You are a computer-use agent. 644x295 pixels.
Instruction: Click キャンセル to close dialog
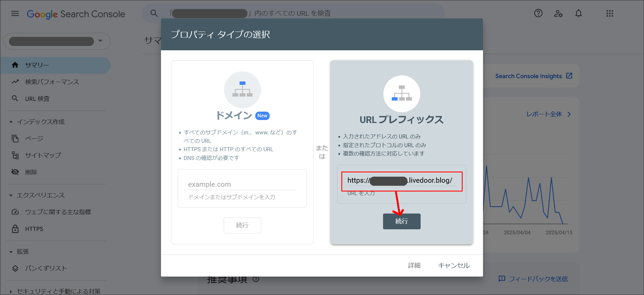[x=454, y=265]
